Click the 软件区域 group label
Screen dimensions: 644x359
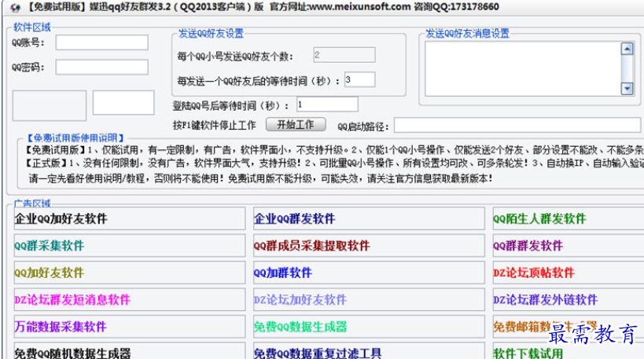tap(32, 27)
